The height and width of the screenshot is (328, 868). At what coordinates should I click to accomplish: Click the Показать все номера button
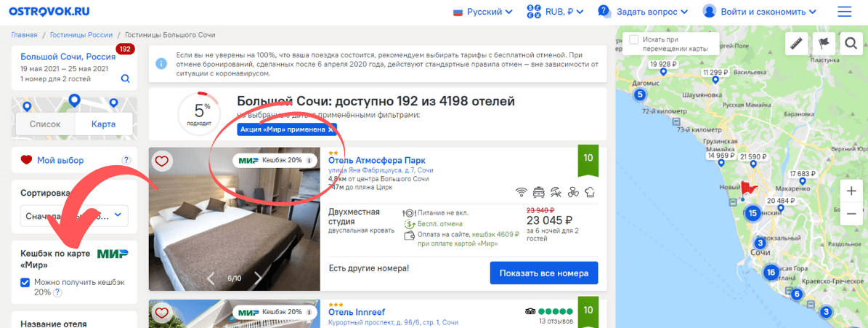(x=543, y=273)
